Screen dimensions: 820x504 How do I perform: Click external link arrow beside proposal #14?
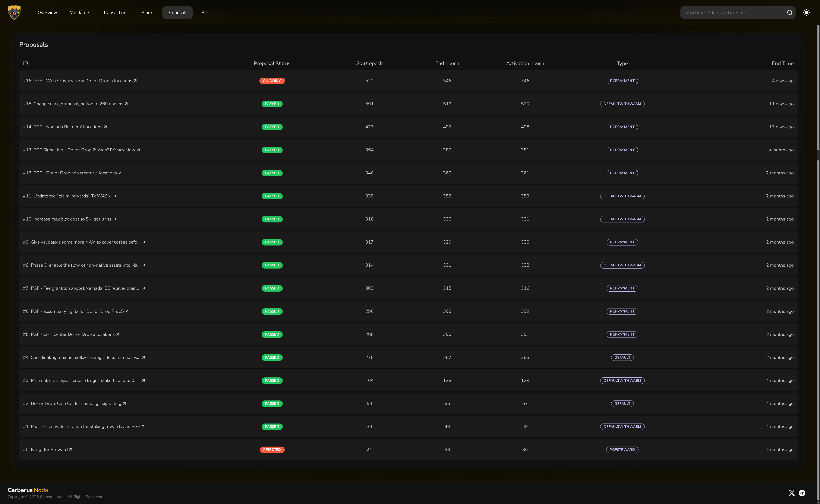(105, 127)
